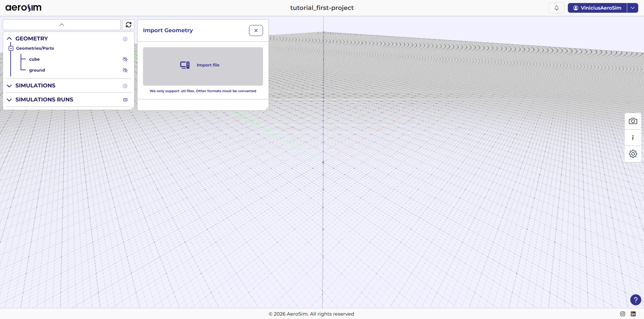Collapse the GEOMETRY section

(x=9, y=38)
